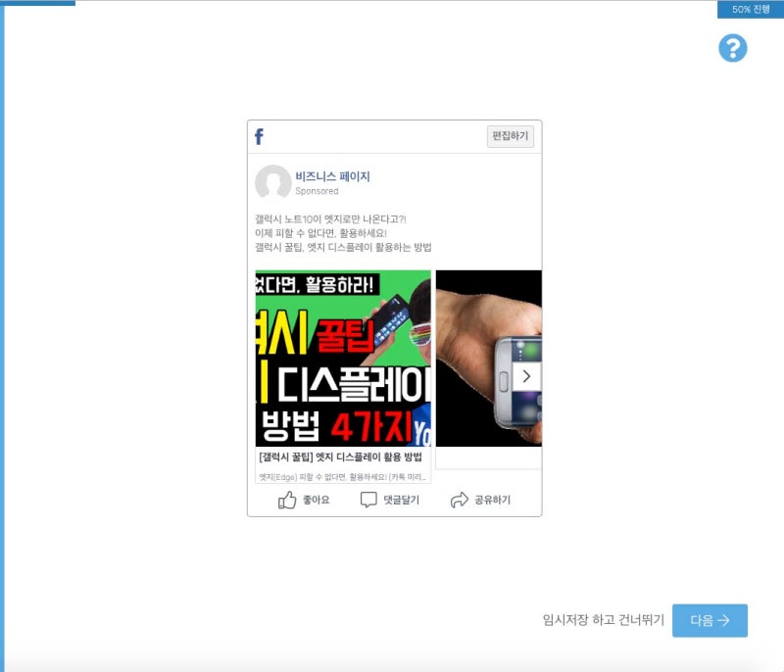
Task: Click the card description starting with 엣지(Edge)
Action: coord(342,477)
